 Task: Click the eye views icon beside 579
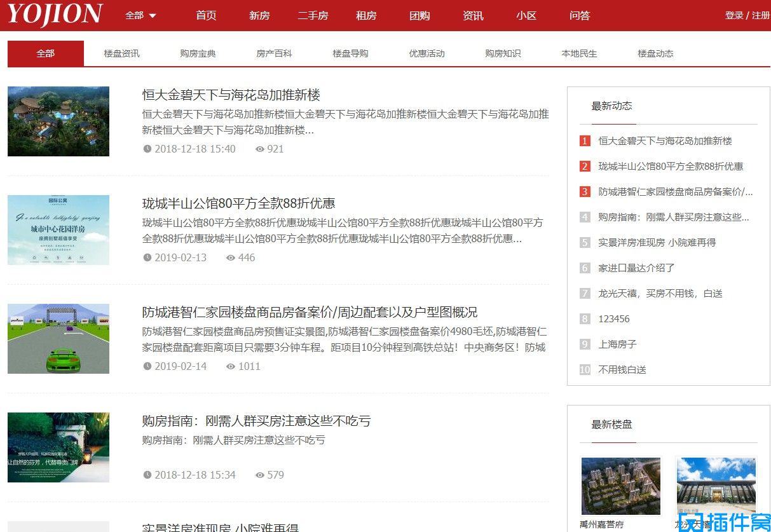click(259, 475)
